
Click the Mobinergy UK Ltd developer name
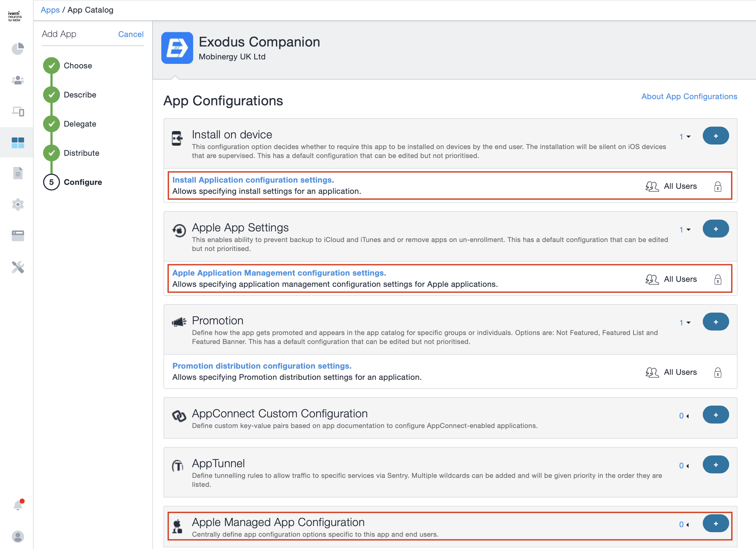[232, 57]
